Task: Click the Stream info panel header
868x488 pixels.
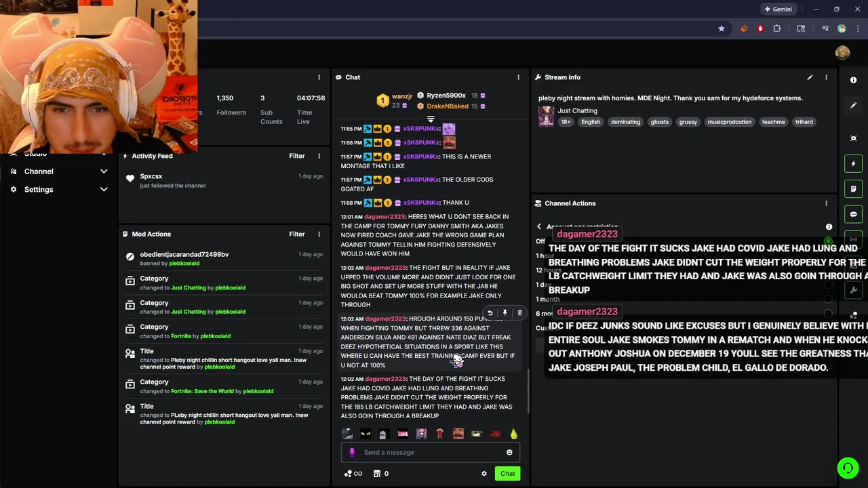Action: tap(562, 77)
